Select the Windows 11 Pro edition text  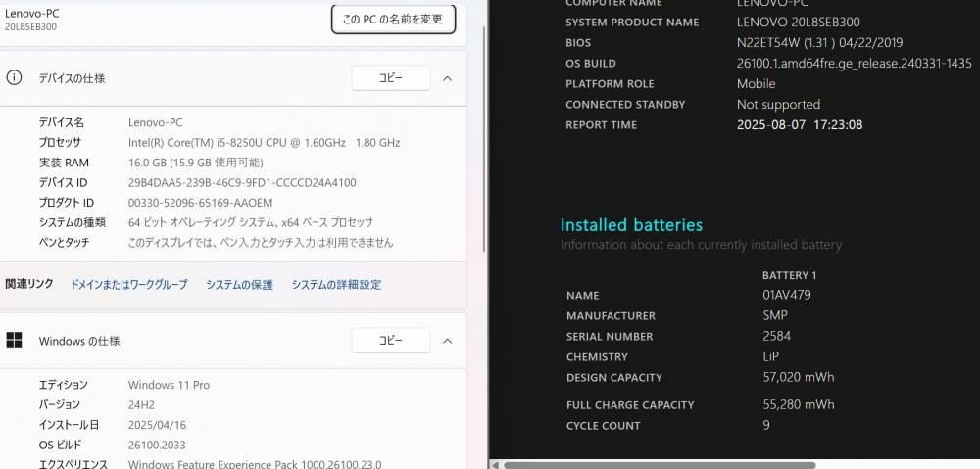pyautogui.click(x=169, y=385)
